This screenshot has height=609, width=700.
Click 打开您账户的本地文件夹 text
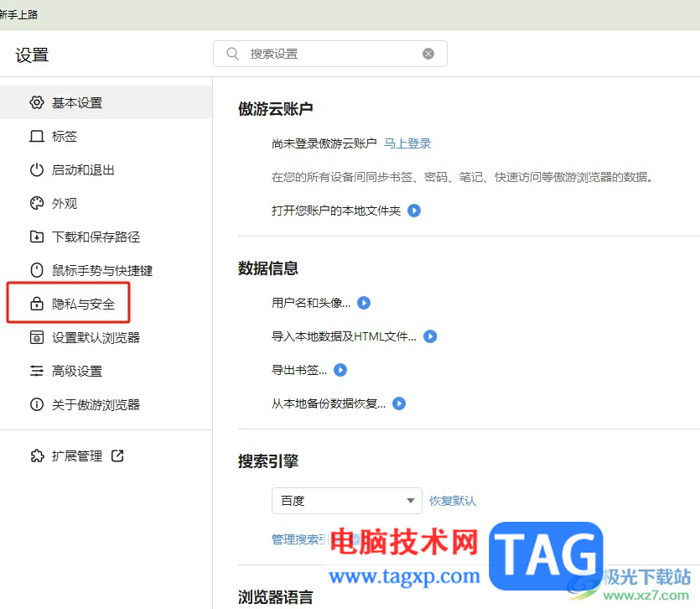tap(335, 211)
